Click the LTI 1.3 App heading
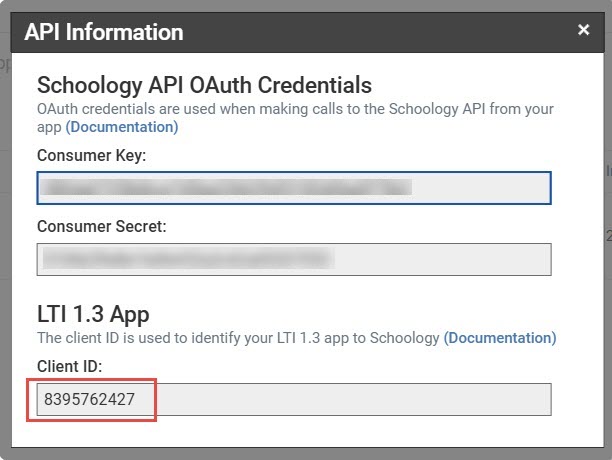Screen dimensions: 612x460 tap(93, 314)
